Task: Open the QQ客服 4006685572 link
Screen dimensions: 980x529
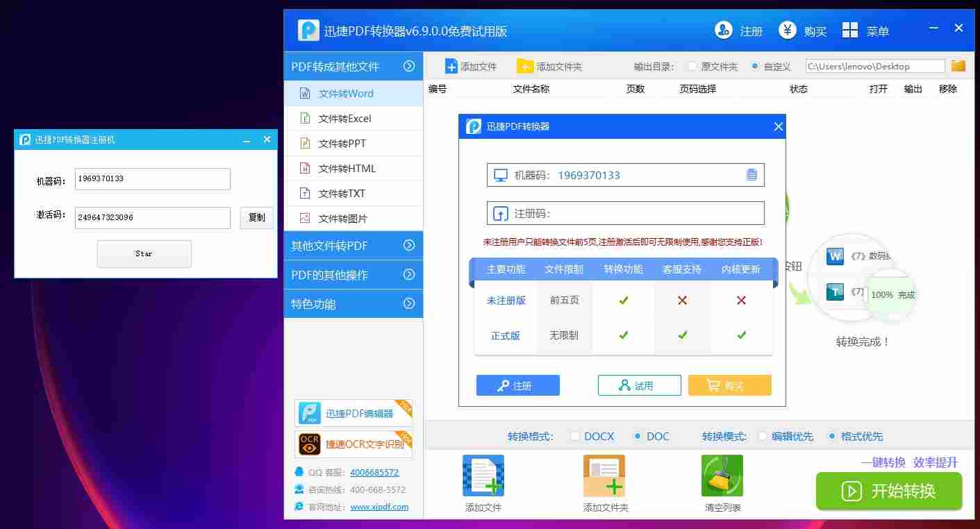Action: click(x=374, y=472)
